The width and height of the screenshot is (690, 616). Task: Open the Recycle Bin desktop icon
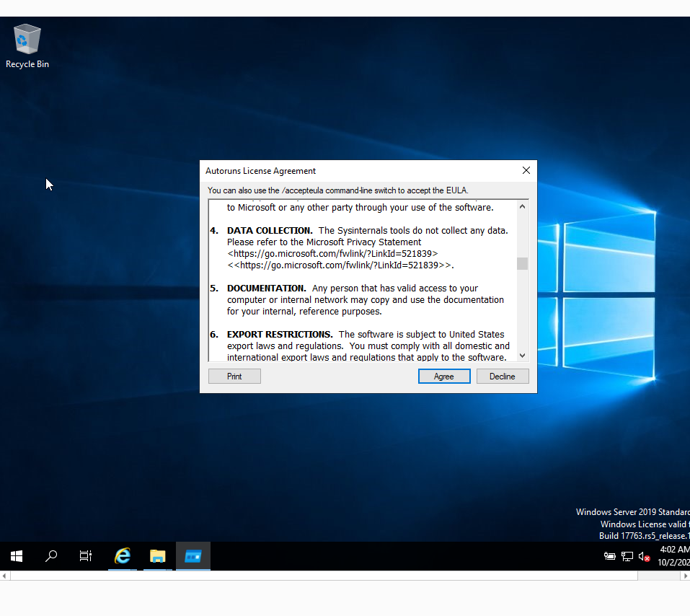point(27,46)
